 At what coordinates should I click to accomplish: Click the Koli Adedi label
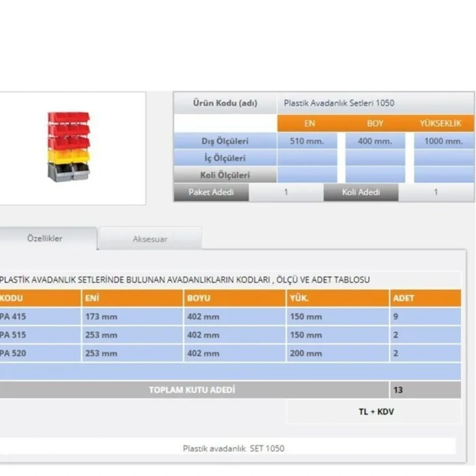pyautogui.click(x=360, y=192)
